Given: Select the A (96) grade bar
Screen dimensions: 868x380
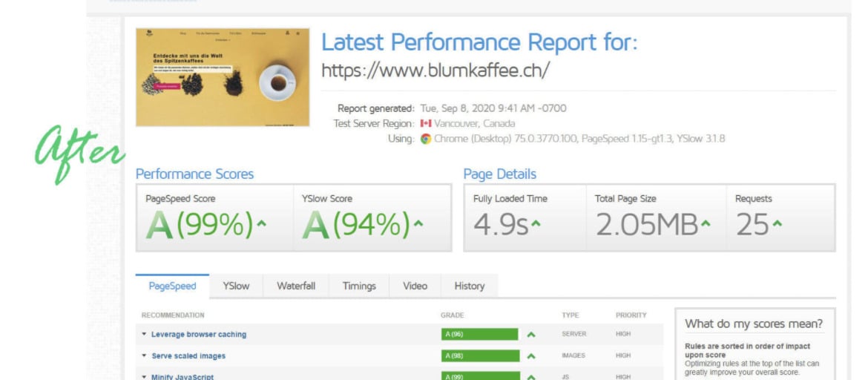Looking at the screenshot, I should point(480,335).
